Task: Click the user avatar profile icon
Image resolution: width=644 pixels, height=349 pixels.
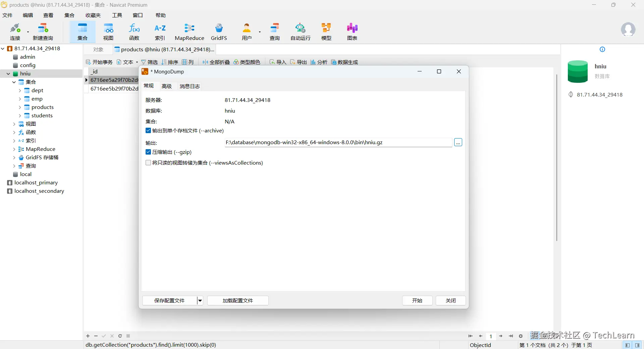Action: tap(628, 30)
